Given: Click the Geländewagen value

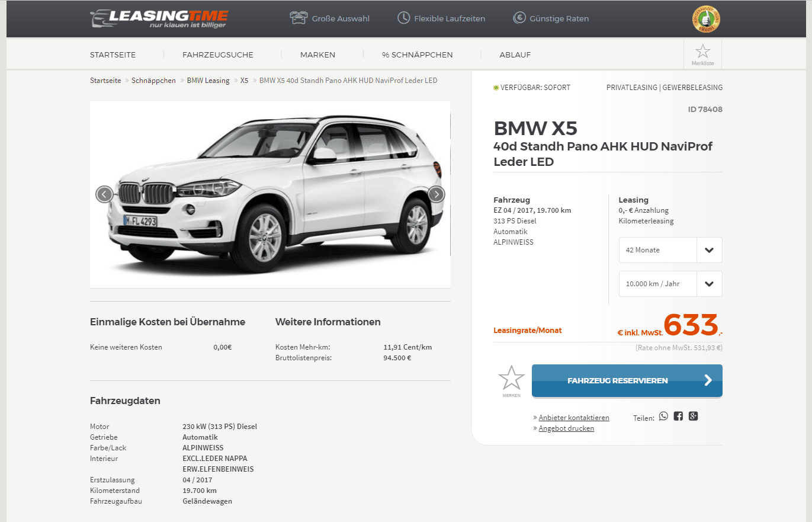Looking at the screenshot, I should coord(207,501).
